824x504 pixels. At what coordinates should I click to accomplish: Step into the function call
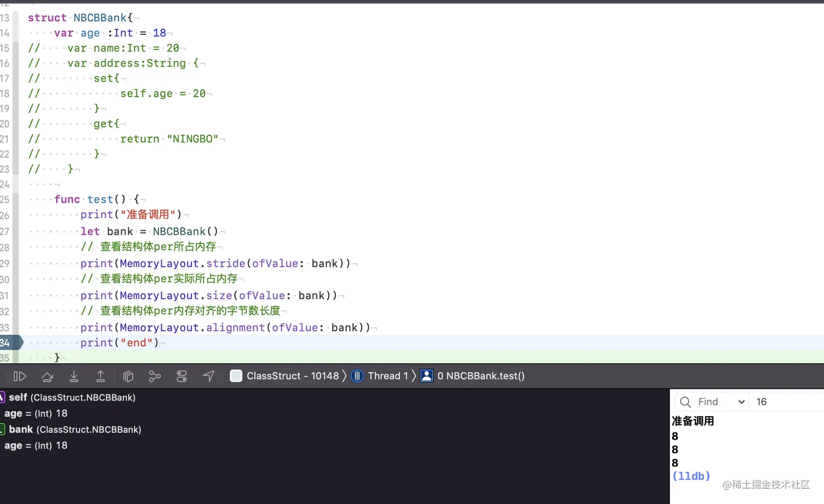click(74, 376)
